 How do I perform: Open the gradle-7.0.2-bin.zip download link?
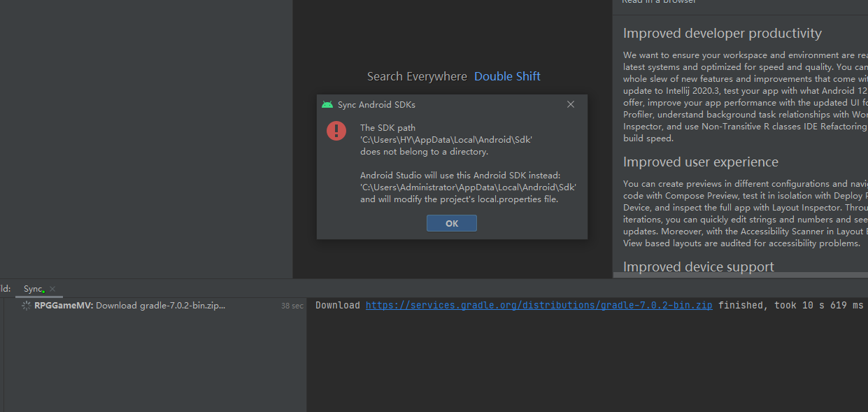[x=539, y=306]
